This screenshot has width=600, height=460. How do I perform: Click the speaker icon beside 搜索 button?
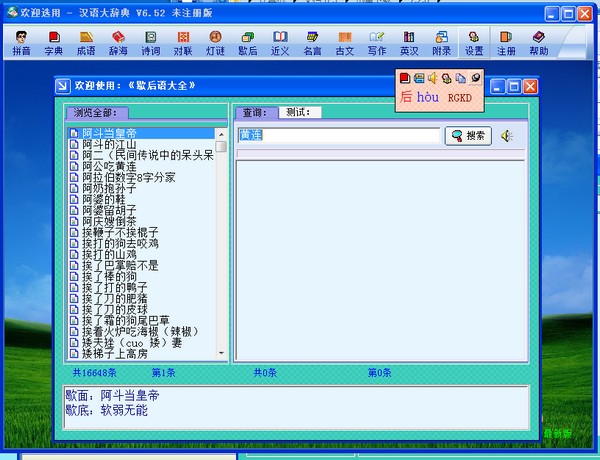tap(507, 136)
